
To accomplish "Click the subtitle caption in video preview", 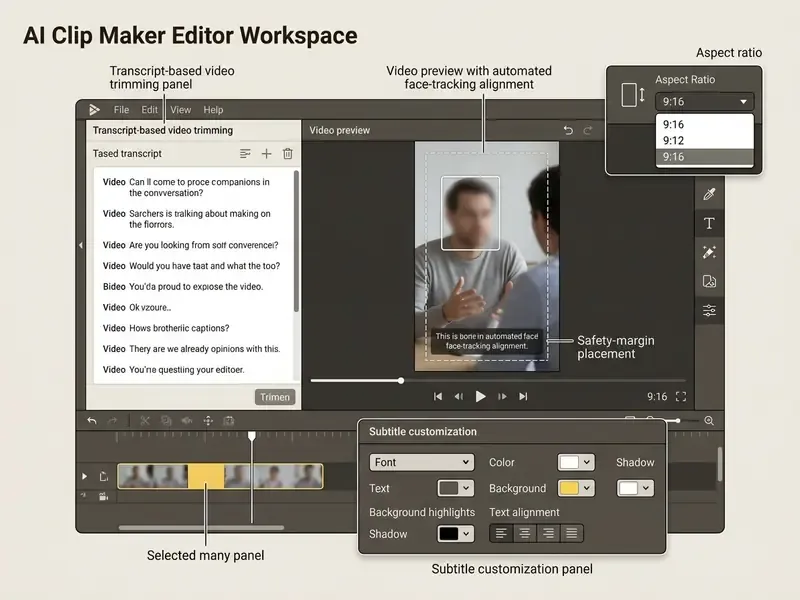I will (x=487, y=341).
